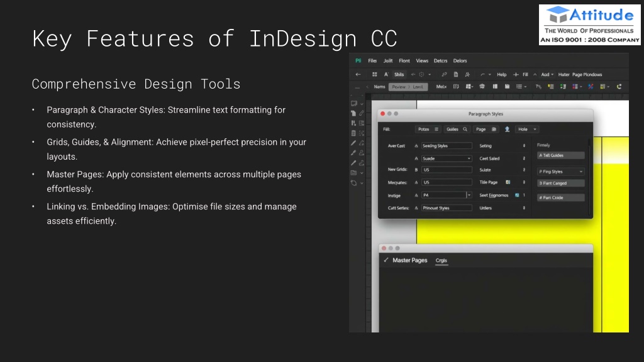Open the P Firg Styles dropdown
The height and width of the screenshot is (362, 644).
point(560,172)
